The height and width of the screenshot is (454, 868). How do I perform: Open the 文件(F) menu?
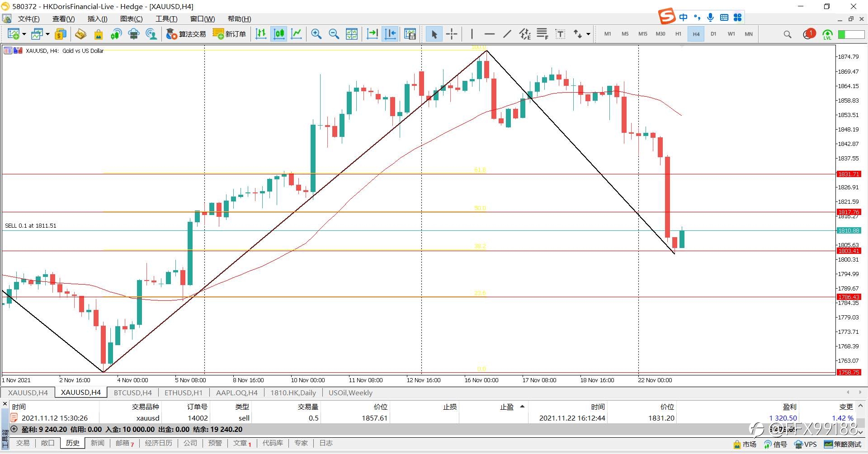click(29, 19)
